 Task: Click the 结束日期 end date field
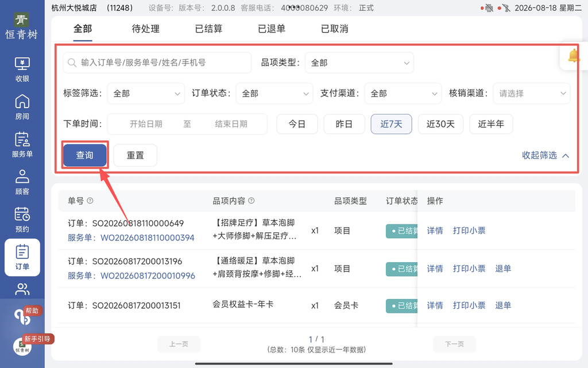[x=231, y=124]
